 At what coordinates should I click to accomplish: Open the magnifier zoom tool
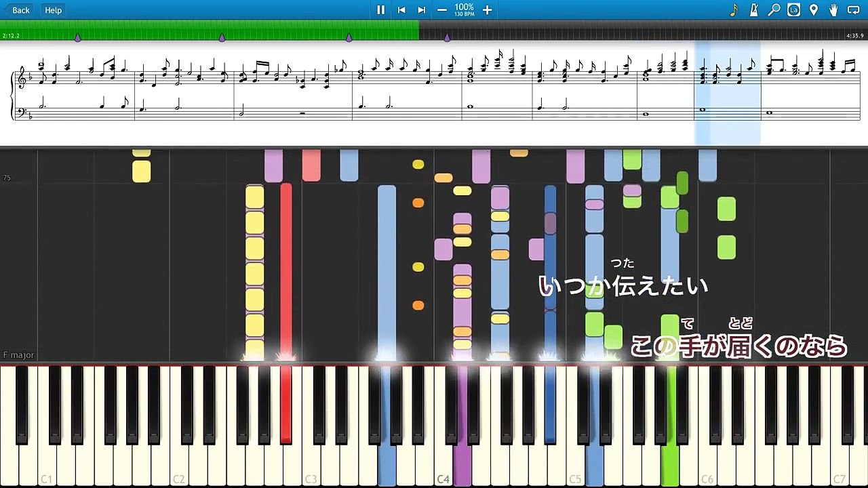774,9
